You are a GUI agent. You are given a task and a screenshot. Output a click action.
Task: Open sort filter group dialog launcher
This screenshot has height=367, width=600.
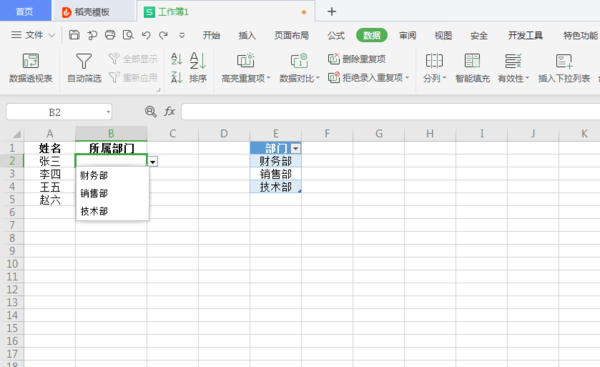(158, 90)
